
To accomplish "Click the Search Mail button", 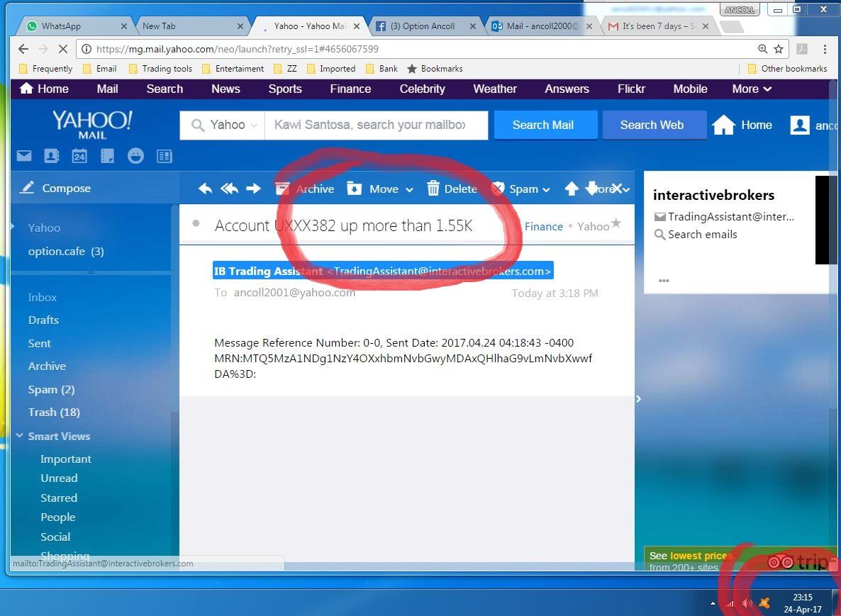I will (x=545, y=125).
